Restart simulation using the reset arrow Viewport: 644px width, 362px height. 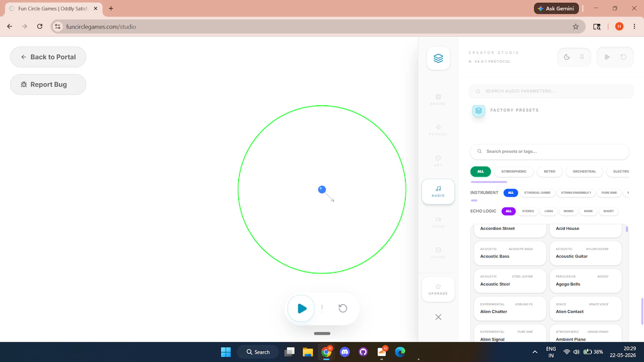pyautogui.click(x=343, y=309)
